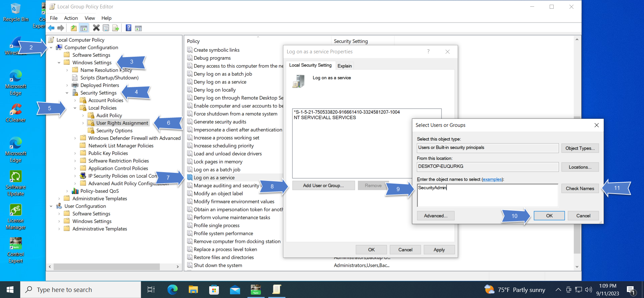Click the Scripts (Startup/Shutdown) icon

(75, 78)
